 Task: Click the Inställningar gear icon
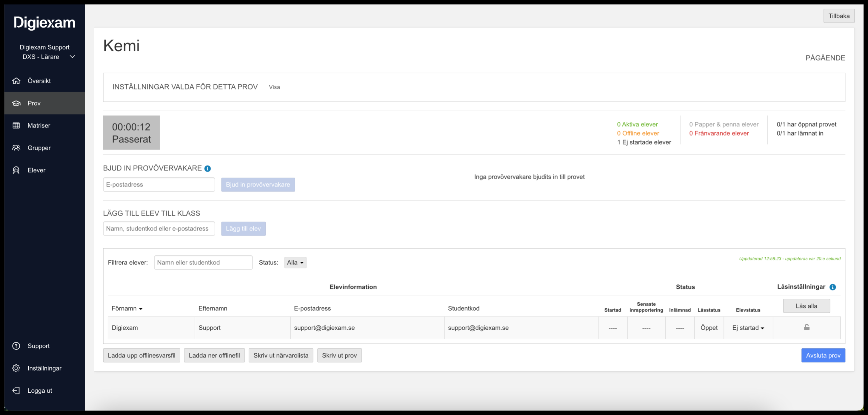coord(16,368)
